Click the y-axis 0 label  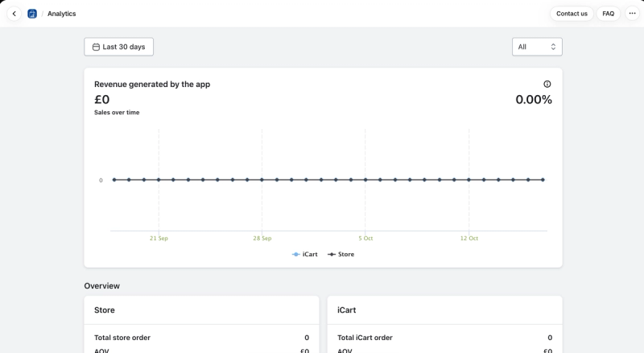(101, 181)
